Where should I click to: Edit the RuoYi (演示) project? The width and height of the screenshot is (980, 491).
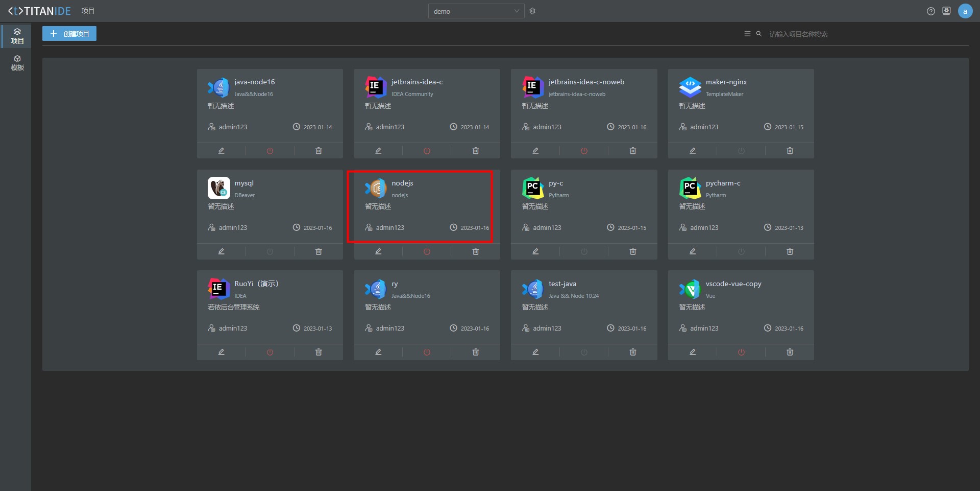point(222,352)
